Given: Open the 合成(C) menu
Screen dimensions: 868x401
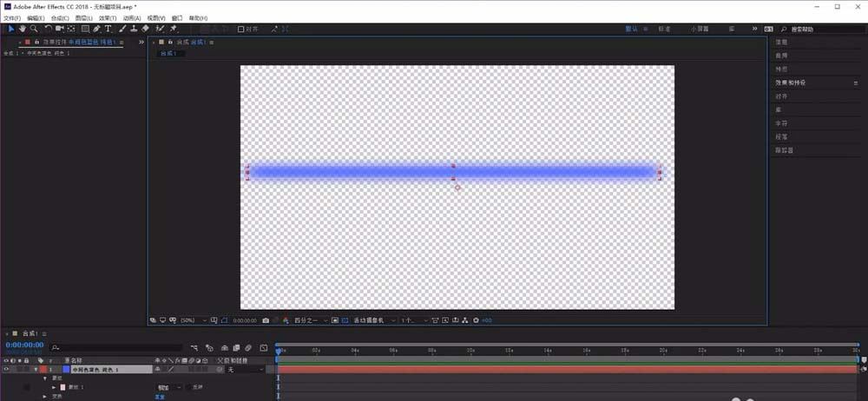Looking at the screenshot, I should click(x=59, y=17).
